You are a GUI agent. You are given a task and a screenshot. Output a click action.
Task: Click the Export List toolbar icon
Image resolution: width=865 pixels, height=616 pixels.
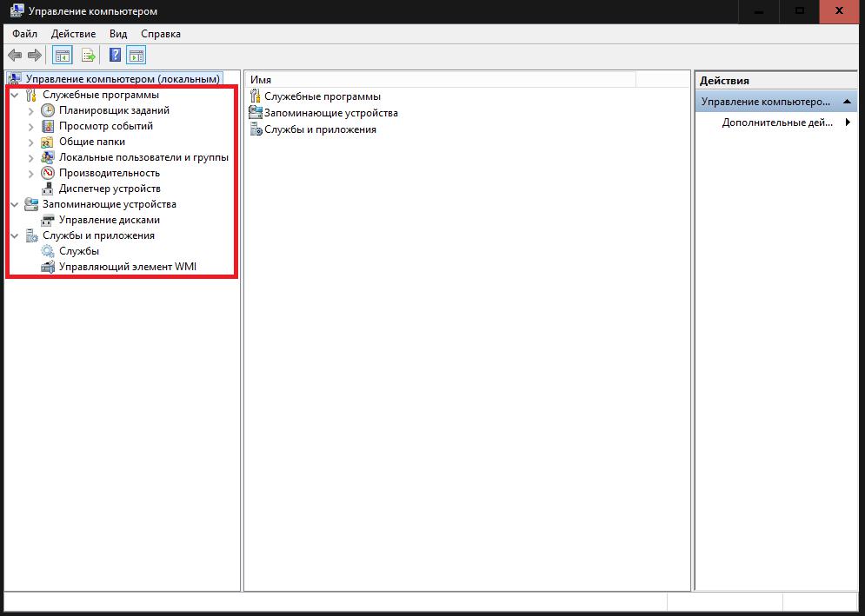click(88, 56)
